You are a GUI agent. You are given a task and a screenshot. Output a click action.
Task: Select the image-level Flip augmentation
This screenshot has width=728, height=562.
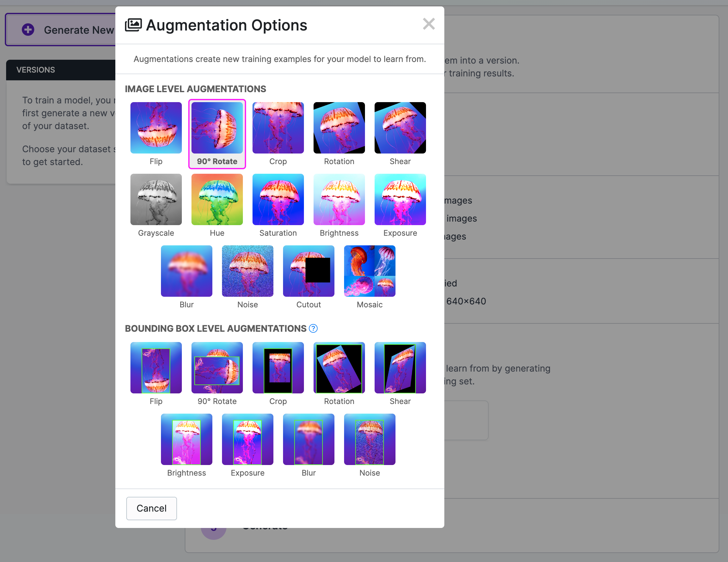point(156,128)
